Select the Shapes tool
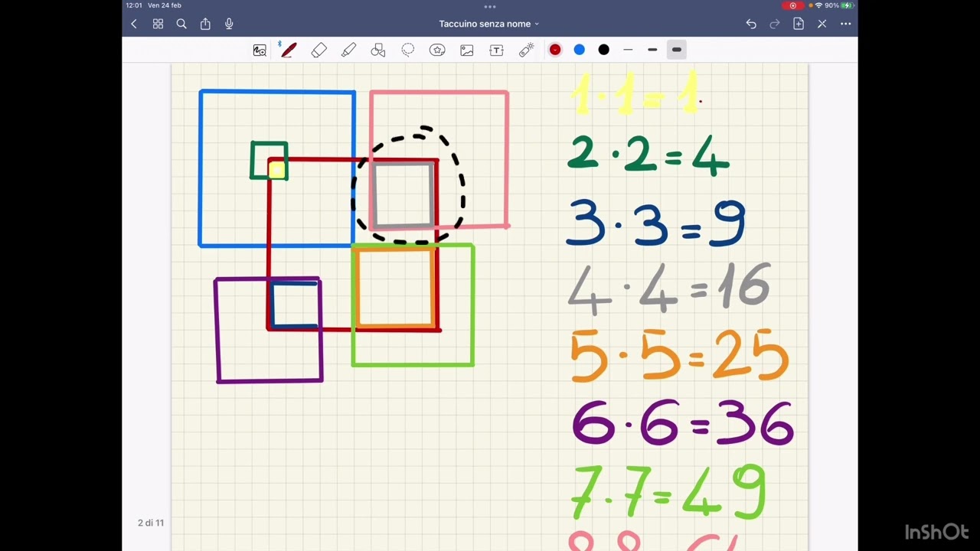Viewport: 980px width, 551px height. [378, 50]
